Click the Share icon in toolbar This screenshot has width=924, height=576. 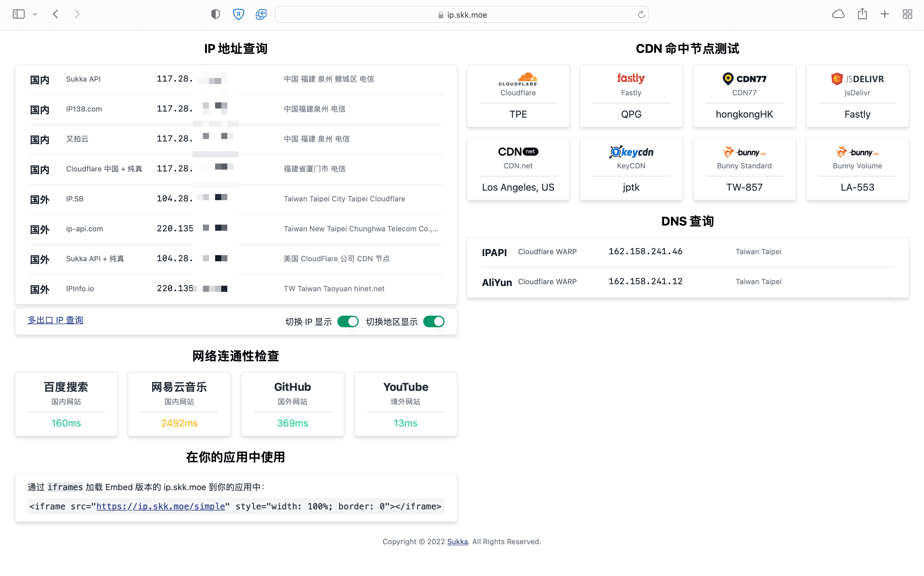coord(862,14)
